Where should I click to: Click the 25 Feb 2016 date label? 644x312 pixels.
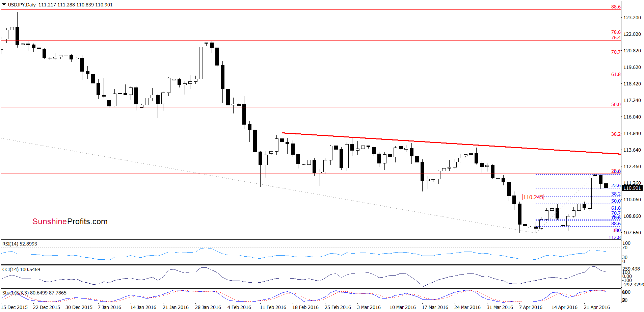(x=338, y=307)
